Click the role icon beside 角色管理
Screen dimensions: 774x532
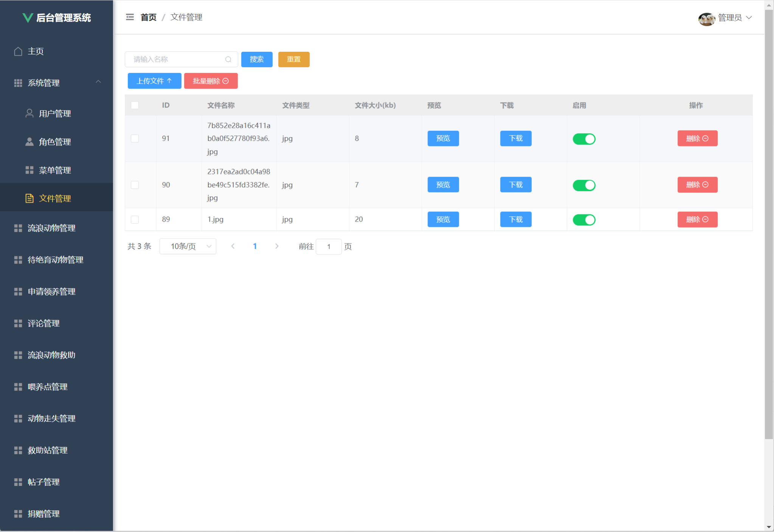pyautogui.click(x=30, y=142)
